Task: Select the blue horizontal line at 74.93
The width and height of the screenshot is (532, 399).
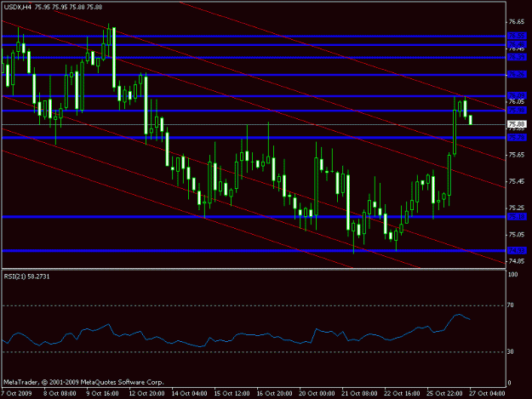Action: pos(254,250)
